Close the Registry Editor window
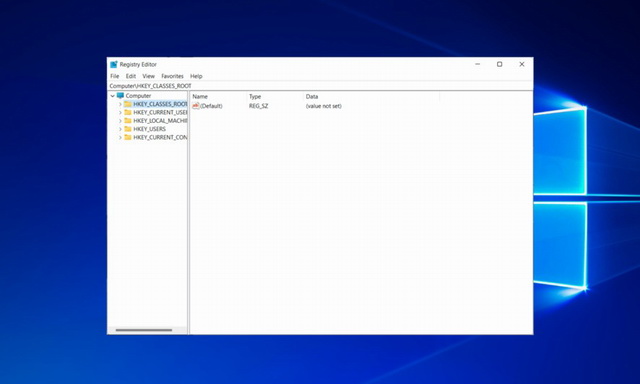The width and height of the screenshot is (640, 384). point(522,64)
